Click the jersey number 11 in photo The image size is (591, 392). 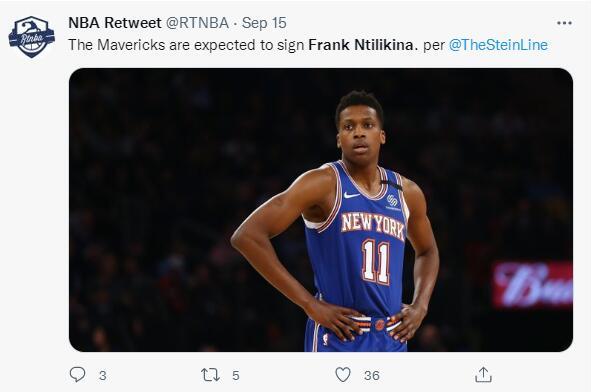point(376,262)
